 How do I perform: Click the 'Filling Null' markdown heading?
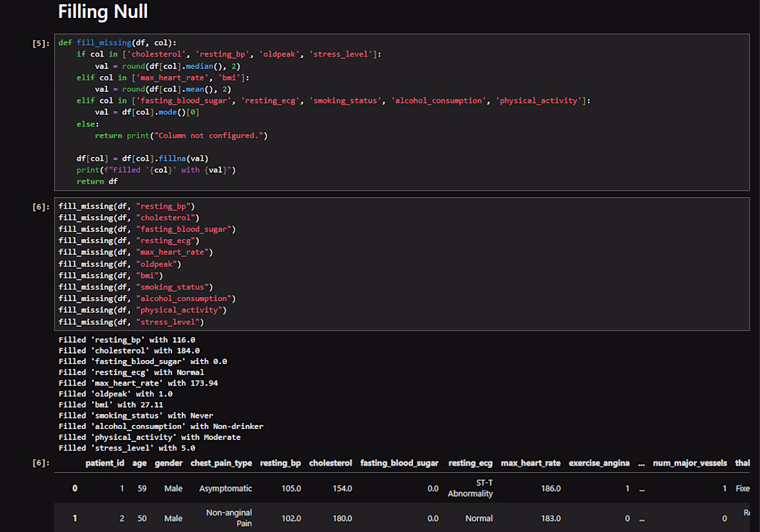click(103, 12)
